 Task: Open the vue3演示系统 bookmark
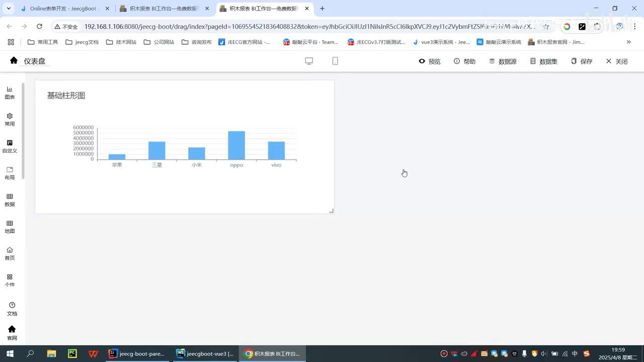pos(441,42)
